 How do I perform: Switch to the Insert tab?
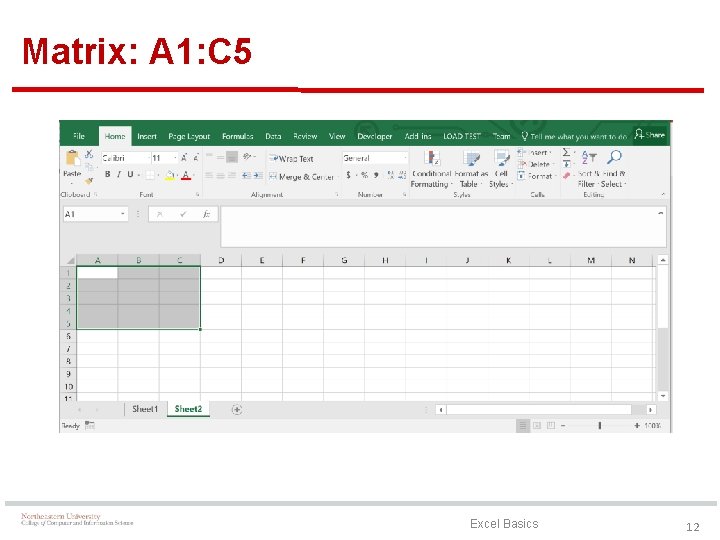click(x=147, y=136)
